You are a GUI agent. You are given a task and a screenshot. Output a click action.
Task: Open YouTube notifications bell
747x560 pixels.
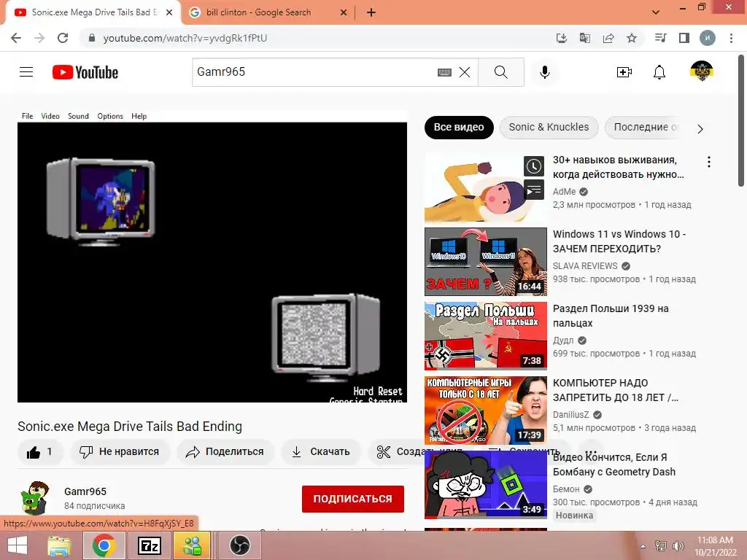(x=659, y=72)
